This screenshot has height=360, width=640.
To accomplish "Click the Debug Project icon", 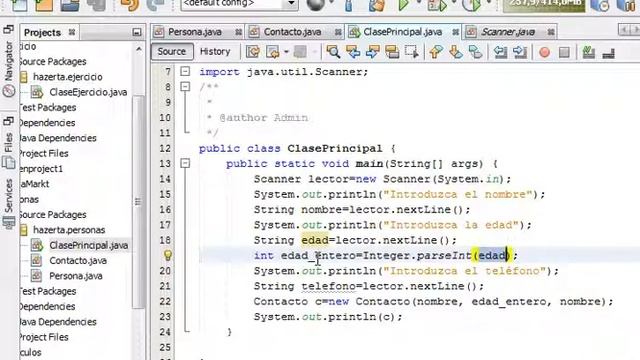I will click(x=437, y=5).
